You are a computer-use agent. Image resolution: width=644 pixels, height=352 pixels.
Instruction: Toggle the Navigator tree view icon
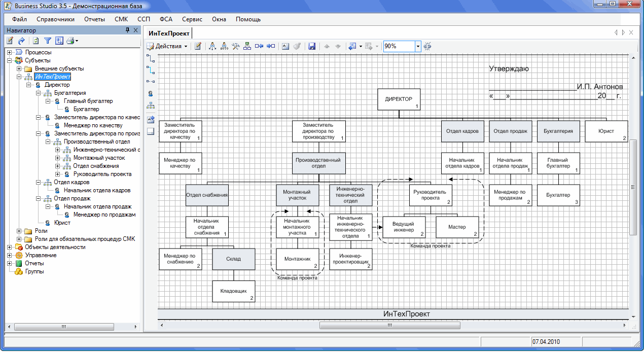(59, 41)
